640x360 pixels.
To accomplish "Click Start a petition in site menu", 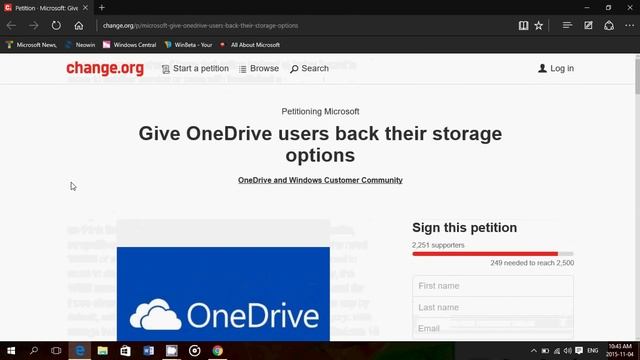I will point(195,69).
